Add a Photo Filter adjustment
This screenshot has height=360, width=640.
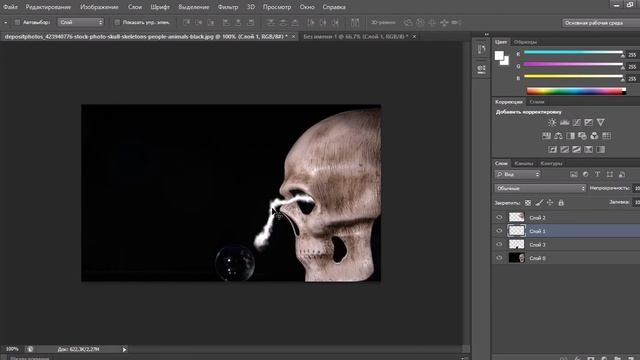tap(582, 136)
